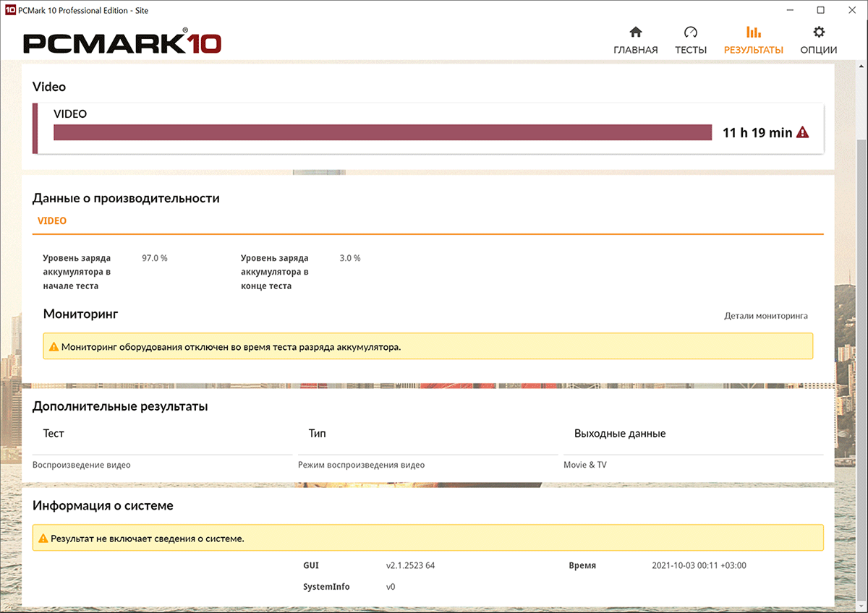The width and height of the screenshot is (868, 613).
Task: Click the Movie & TV output cell
Action: coord(585,465)
